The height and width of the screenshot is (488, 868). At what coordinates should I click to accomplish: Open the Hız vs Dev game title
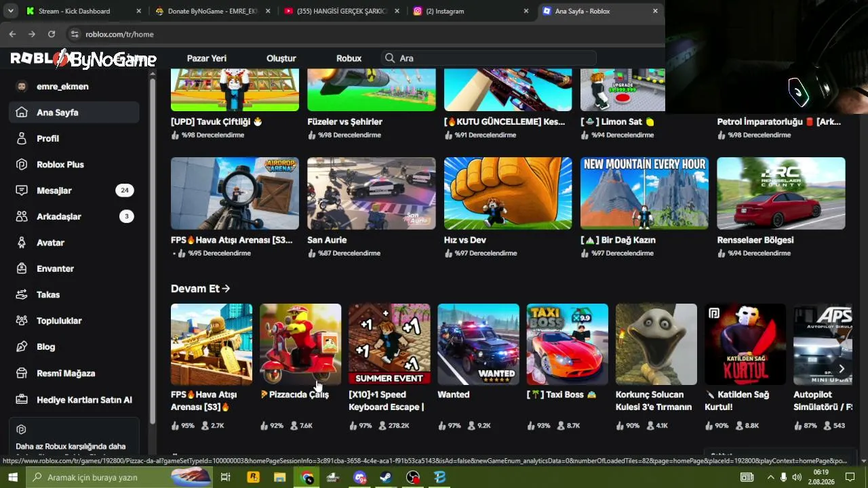(465, 240)
